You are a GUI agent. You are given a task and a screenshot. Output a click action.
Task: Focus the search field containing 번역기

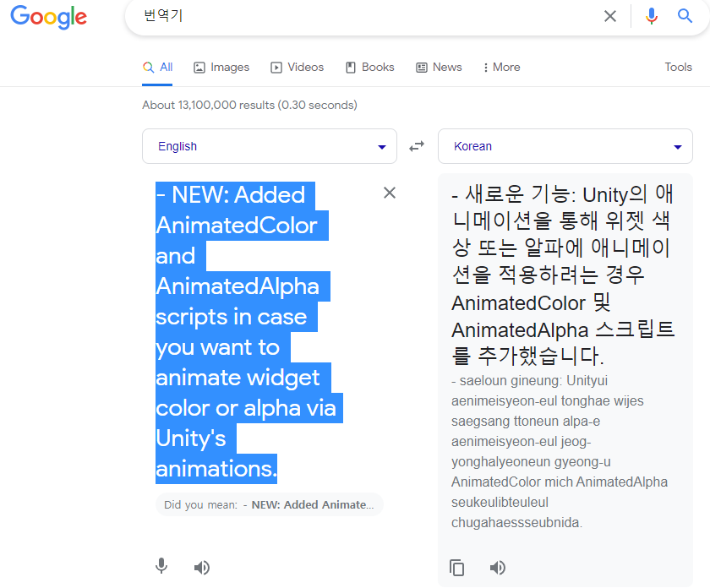coord(363,16)
